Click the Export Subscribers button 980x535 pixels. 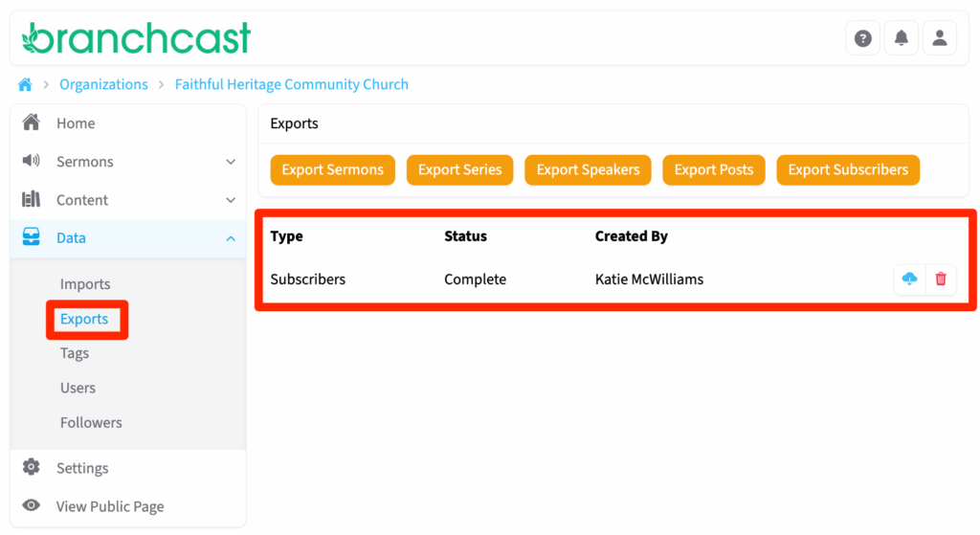click(x=848, y=169)
